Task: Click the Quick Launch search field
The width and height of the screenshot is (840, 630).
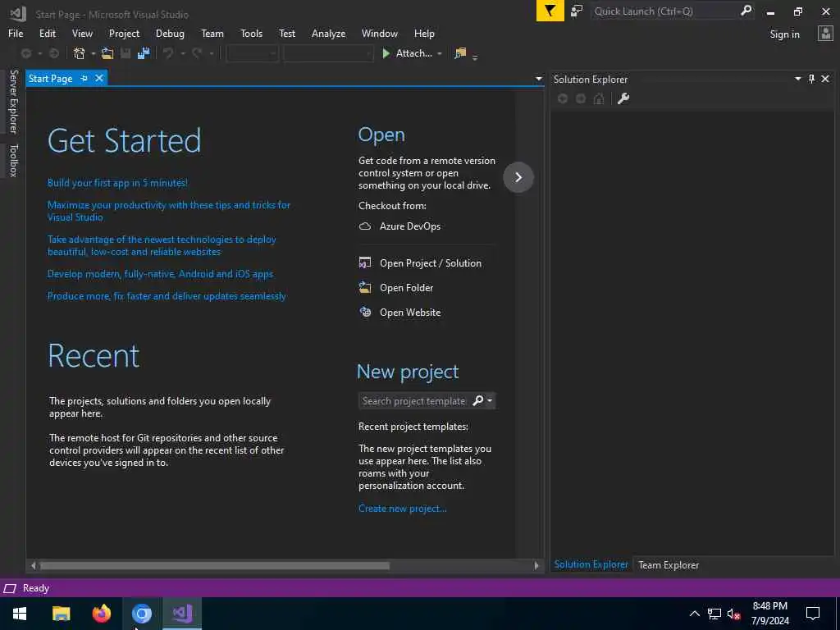Action: [x=666, y=11]
